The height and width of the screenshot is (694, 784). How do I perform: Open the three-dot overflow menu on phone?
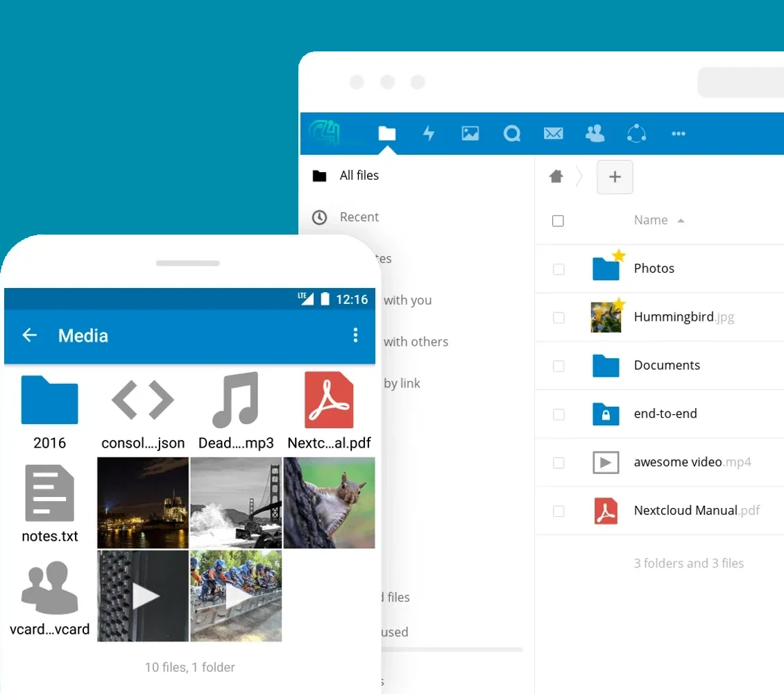click(355, 336)
